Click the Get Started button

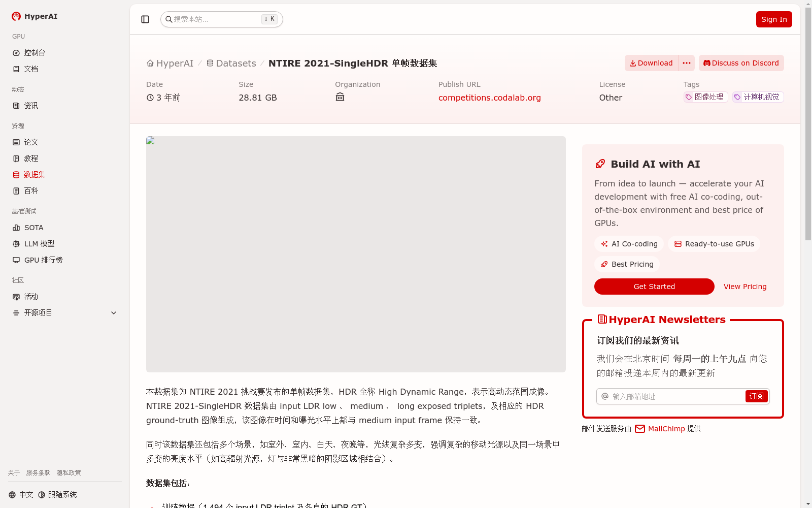pyautogui.click(x=654, y=287)
